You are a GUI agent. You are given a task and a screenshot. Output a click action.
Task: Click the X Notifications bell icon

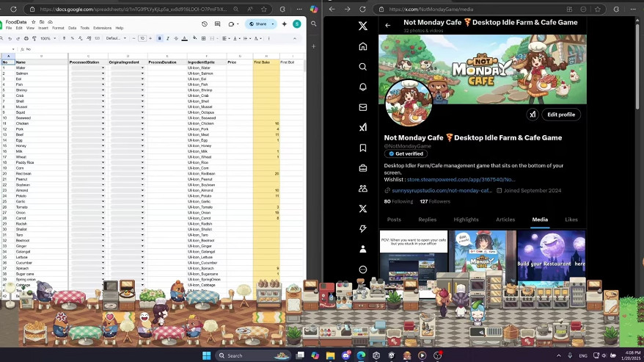pos(362,87)
